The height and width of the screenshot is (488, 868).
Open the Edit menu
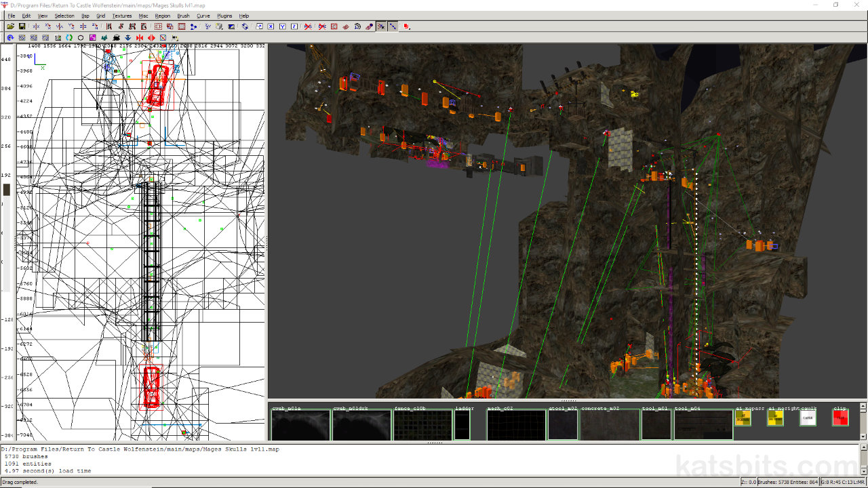pyautogui.click(x=26, y=16)
